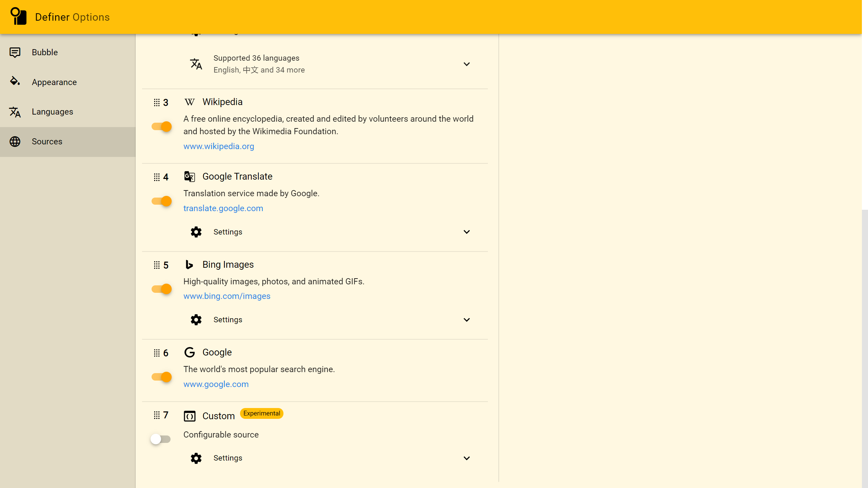Open the Bubble section in the sidebar

click(x=45, y=53)
